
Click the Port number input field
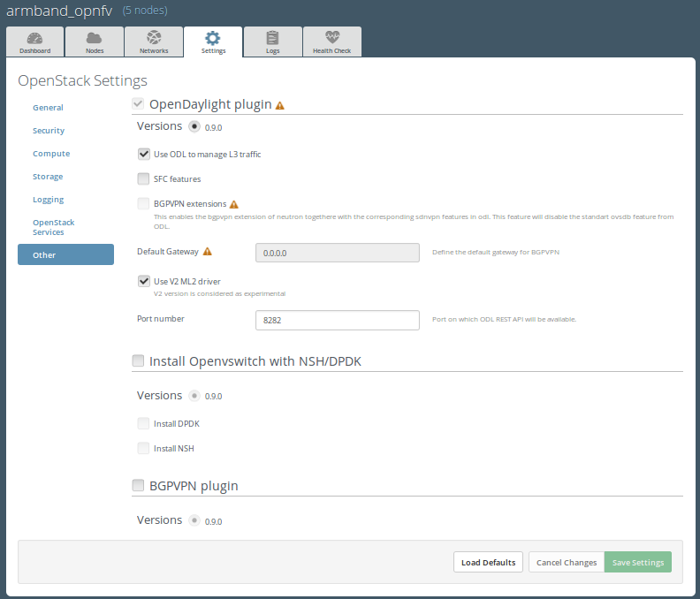[337, 320]
